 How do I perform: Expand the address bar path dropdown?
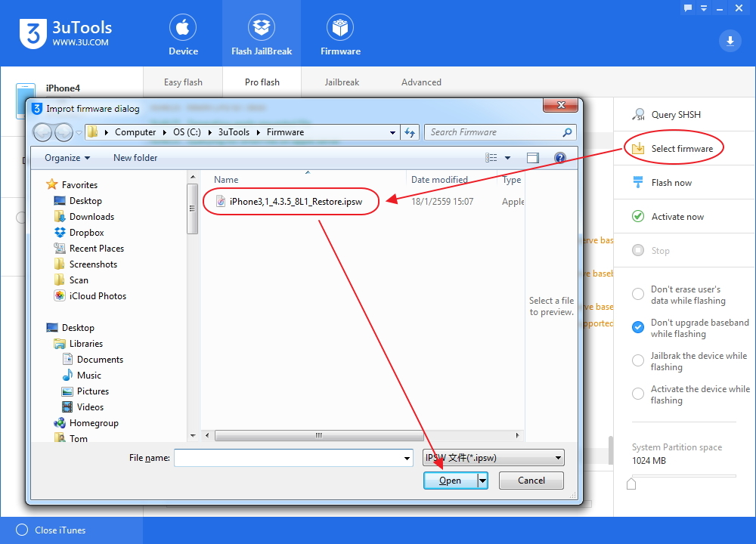(x=393, y=132)
